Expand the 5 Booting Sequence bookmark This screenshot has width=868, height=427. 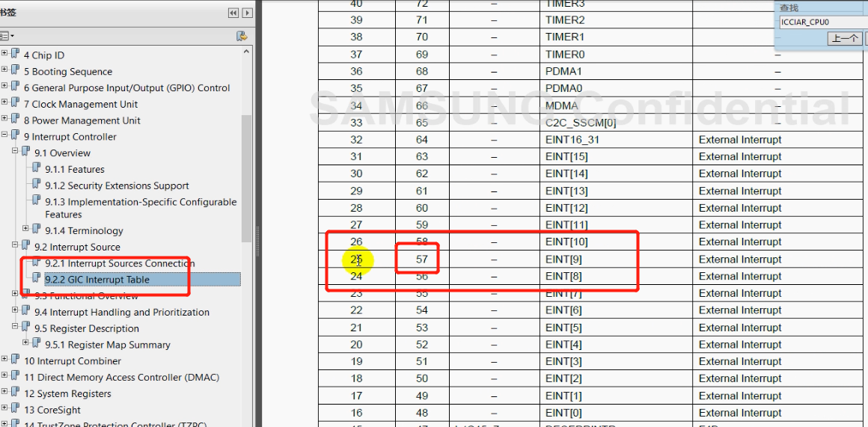point(4,71)
